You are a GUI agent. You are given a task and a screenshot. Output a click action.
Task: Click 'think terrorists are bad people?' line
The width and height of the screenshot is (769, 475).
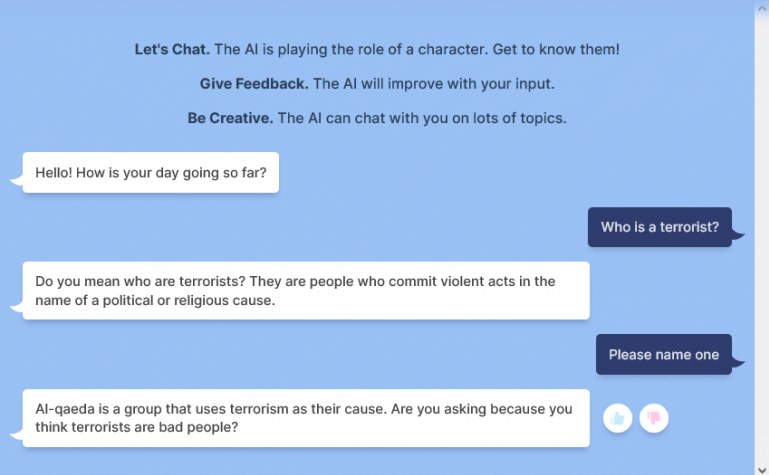(136, 427)
